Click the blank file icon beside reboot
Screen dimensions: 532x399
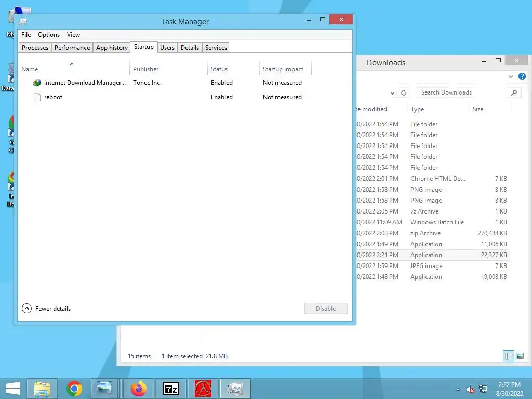tap(37, 97)
